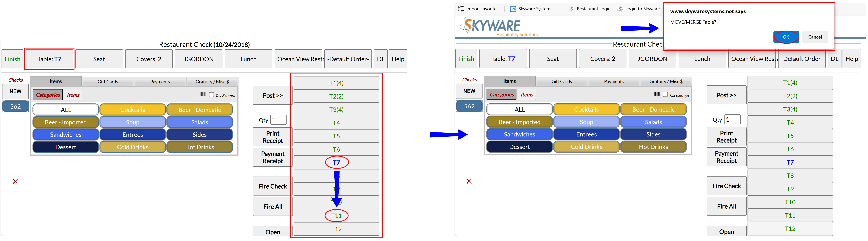
Task: Cancel the MOVE/MERGE Table dialog
Action: tap(815, 37)
